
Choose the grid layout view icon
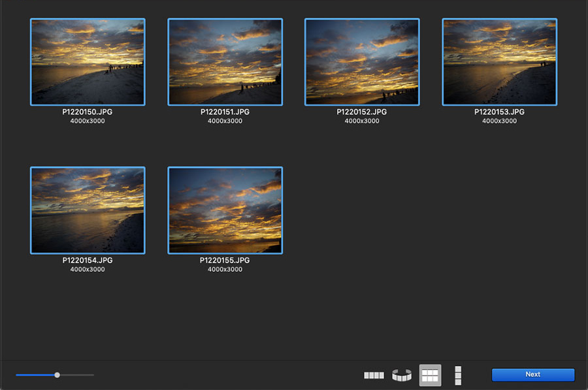pos(430,375)
